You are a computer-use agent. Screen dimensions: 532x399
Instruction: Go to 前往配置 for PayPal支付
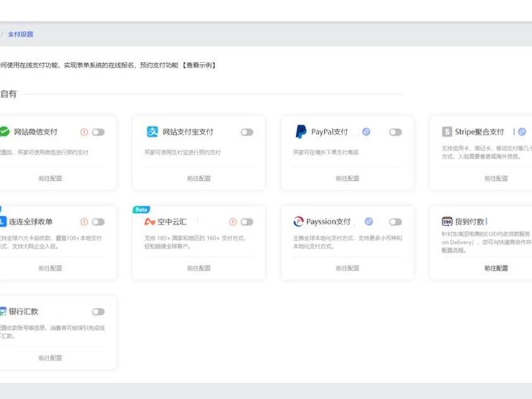(347, 178)
